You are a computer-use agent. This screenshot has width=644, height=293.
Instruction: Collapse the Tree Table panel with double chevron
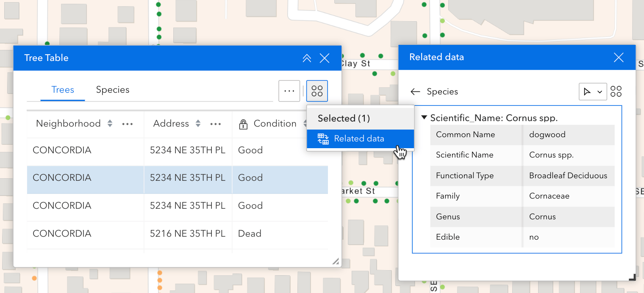click(307, 58)
